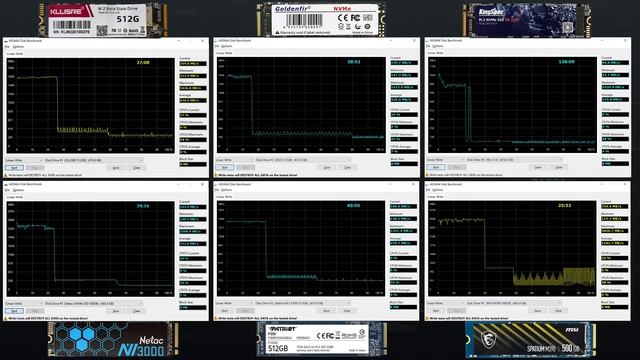Expand disk drive dropdown in 40:50 window

303,303
